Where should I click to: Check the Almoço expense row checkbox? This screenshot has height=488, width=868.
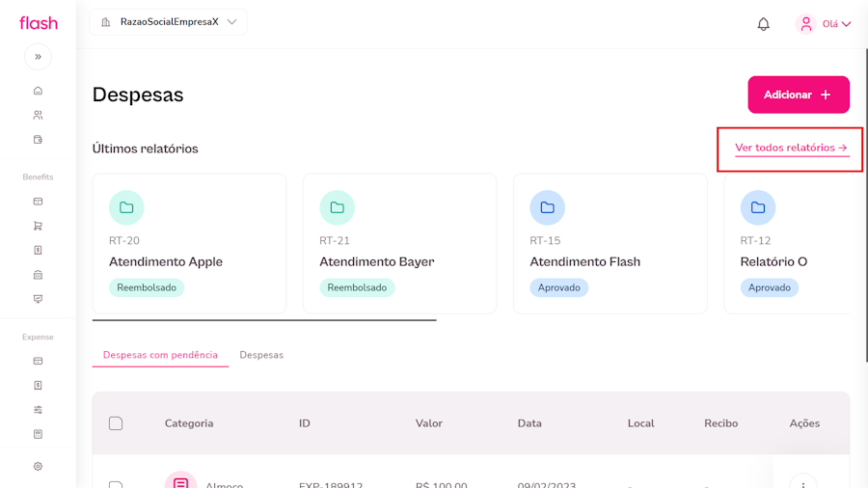pos(116,484)
